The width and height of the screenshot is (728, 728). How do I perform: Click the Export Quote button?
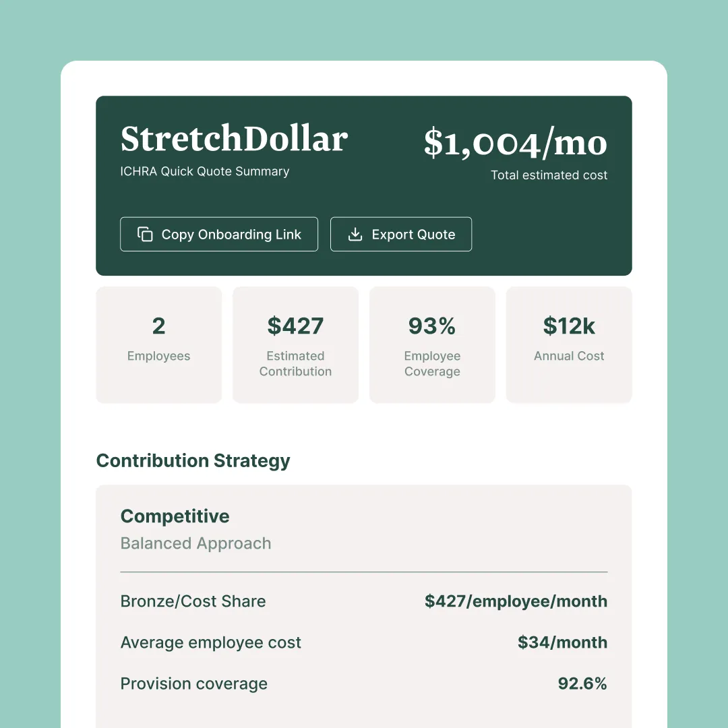(x=401, y=234)
